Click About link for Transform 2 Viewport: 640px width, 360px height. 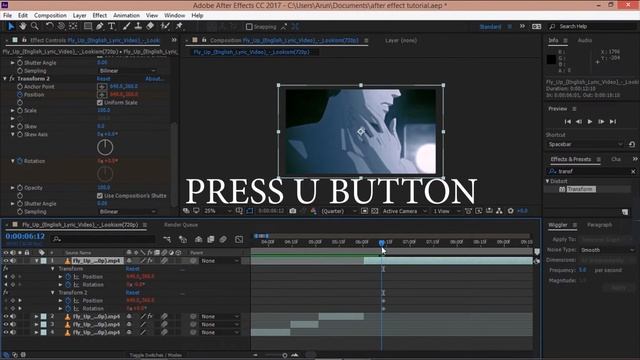click(154, 79)
